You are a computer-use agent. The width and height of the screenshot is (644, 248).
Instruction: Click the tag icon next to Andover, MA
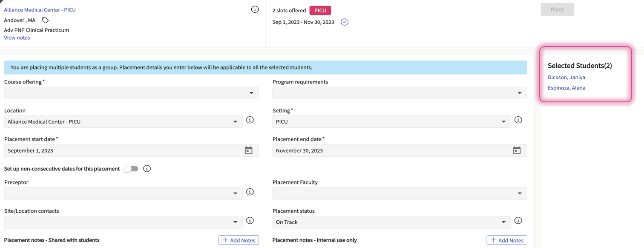45,20
